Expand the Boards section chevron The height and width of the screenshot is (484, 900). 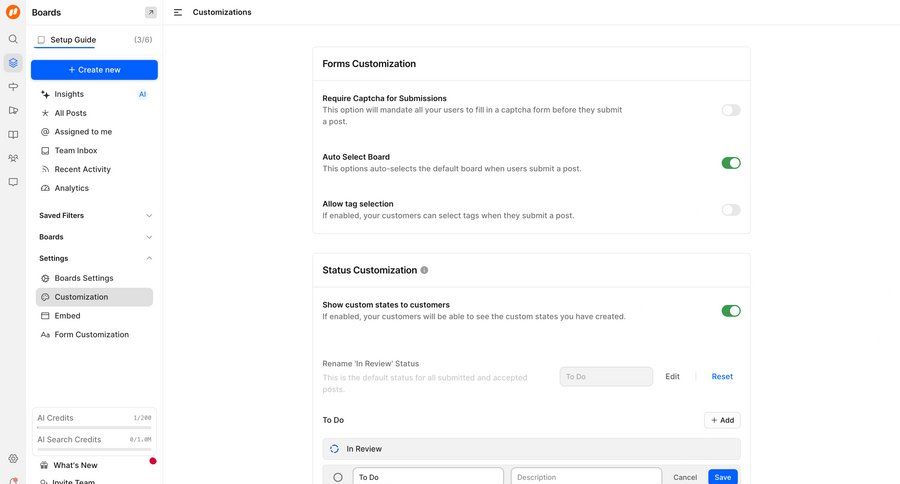point(149,237)
